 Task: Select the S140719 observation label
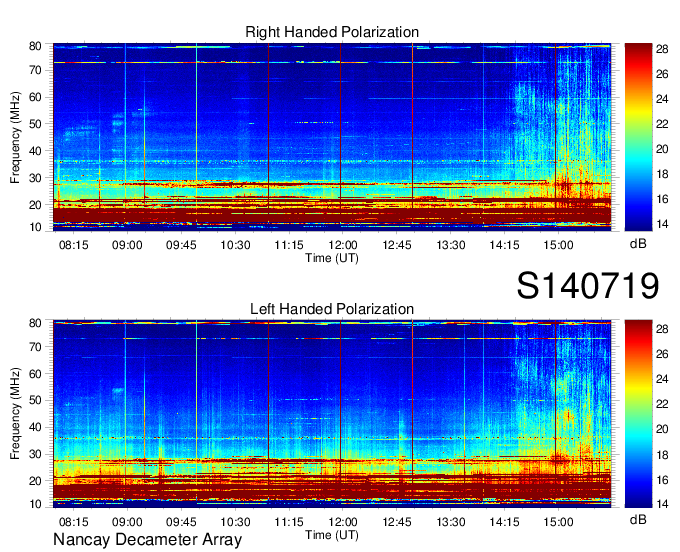588,285
